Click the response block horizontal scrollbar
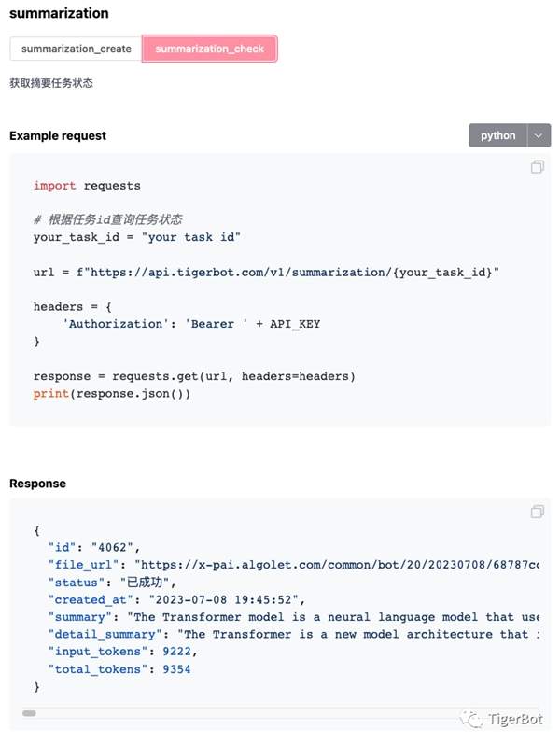The height and width of the screenshot is (744, 560). pos(29,713)
